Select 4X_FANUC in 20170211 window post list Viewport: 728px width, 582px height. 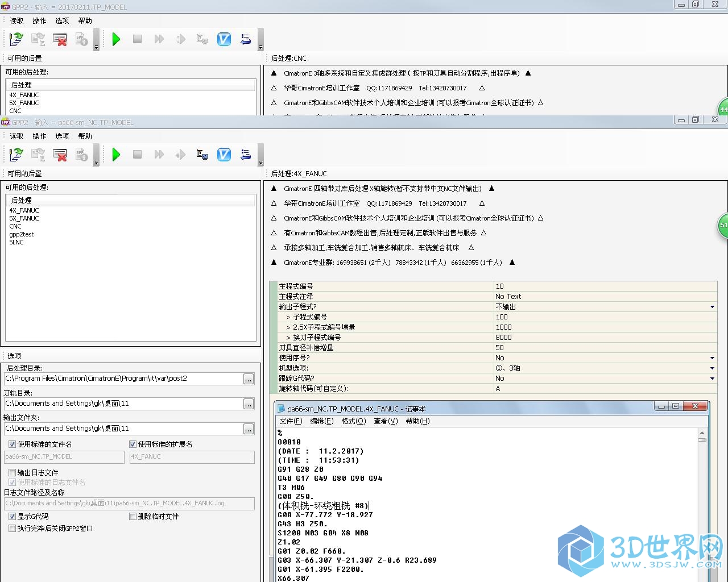point(24,95)
